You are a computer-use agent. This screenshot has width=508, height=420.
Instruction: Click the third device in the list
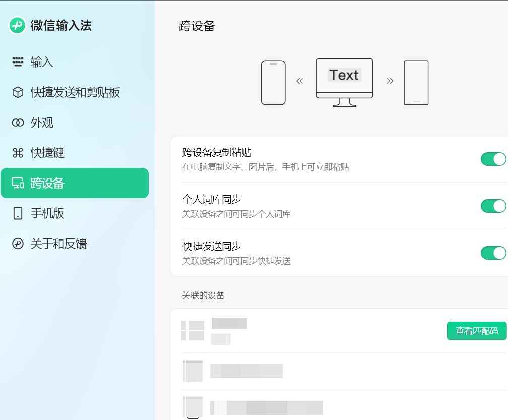tap(302, 407)
